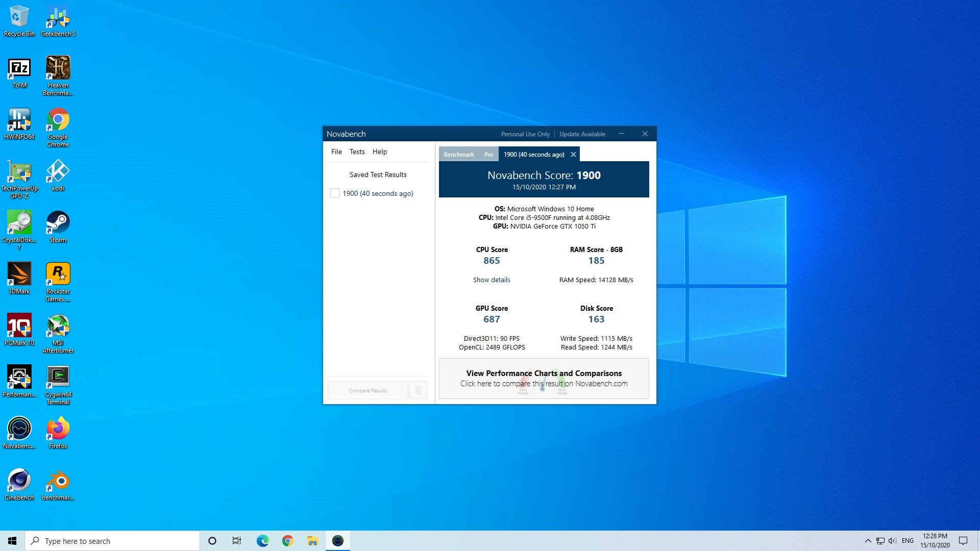
Task: Close the 1900 result tab
Action: click(x=573, y=154)
